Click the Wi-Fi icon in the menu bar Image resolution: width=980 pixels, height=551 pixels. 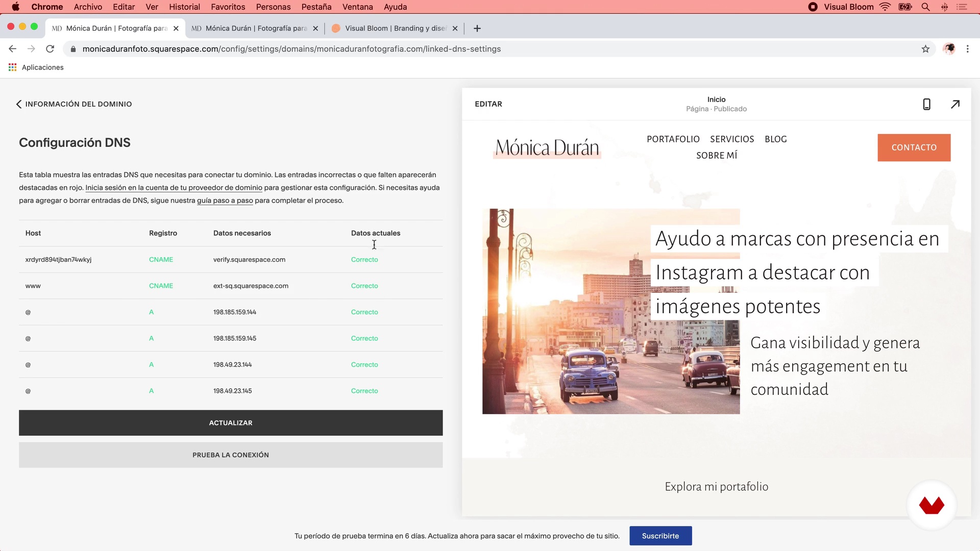[885, 7]
